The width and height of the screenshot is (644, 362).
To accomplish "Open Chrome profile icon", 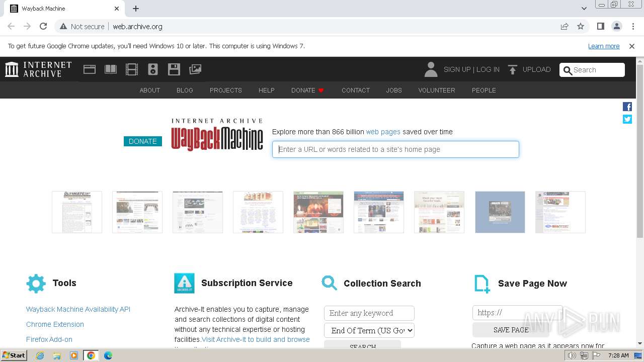I will coord(617,26).
